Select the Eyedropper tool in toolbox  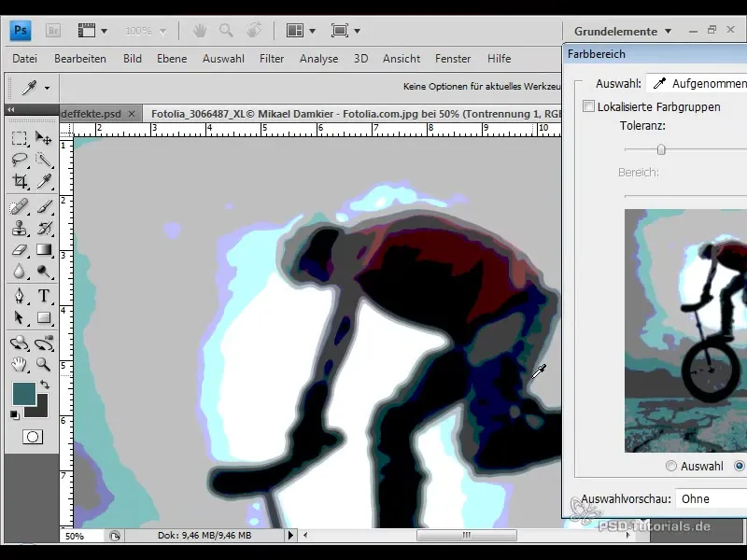tap(43, 181)
